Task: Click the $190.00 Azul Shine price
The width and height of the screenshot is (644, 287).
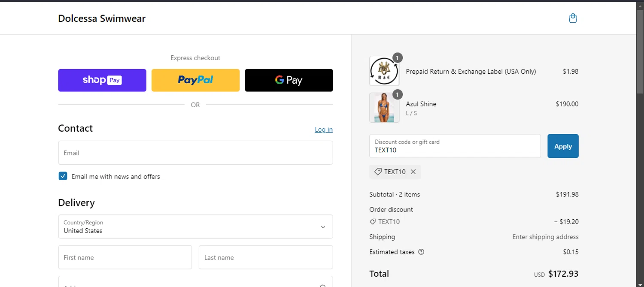Action: pyautogui.click(x=567, y=104)
